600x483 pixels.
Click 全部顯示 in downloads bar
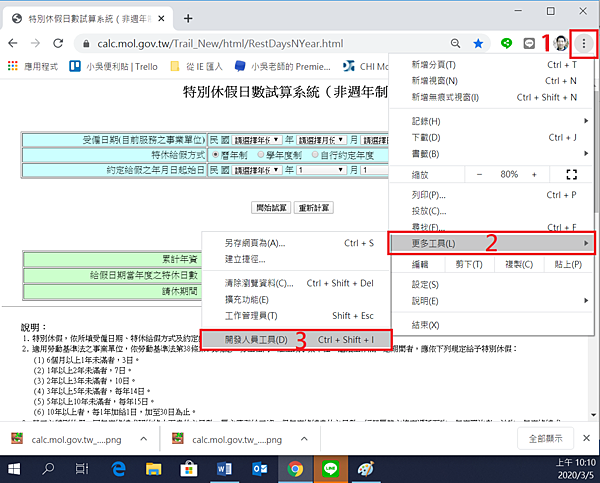point(545,438)
